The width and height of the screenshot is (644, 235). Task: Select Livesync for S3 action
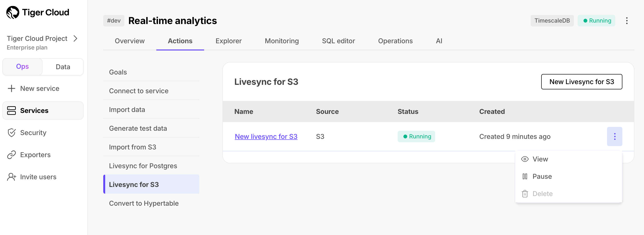pyautogui.click(x=151, y=185)
